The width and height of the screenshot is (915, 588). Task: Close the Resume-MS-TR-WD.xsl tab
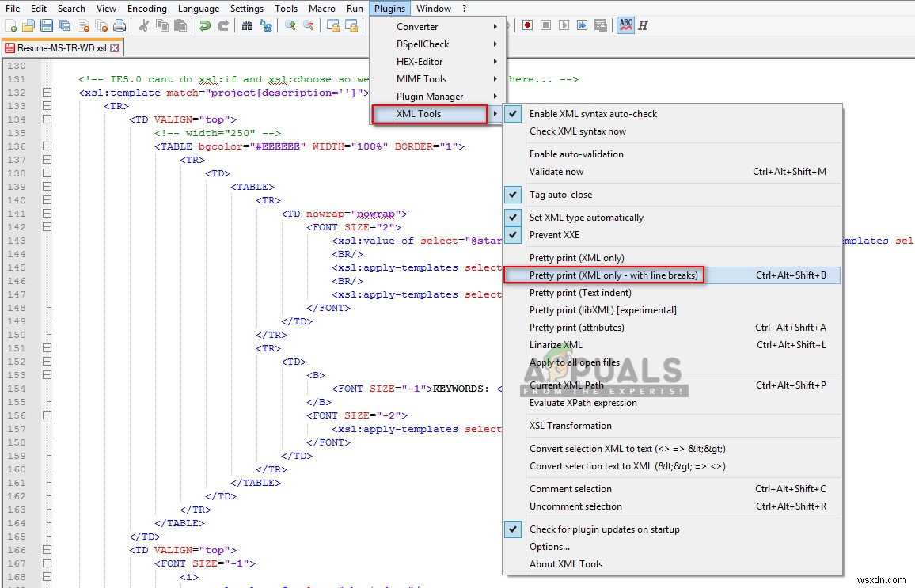click(x=114, y=47)
